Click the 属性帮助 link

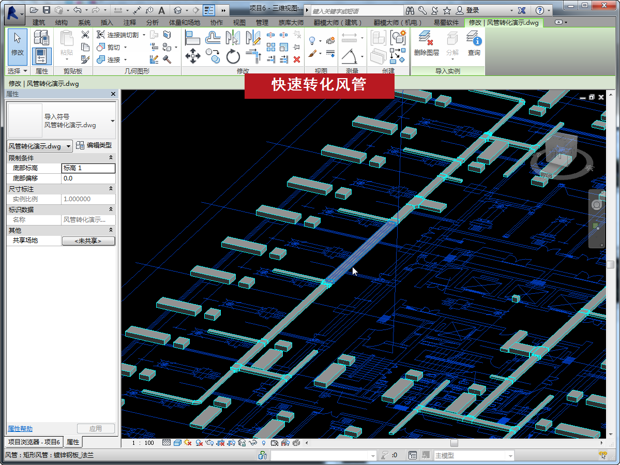(x=20, y=428)
